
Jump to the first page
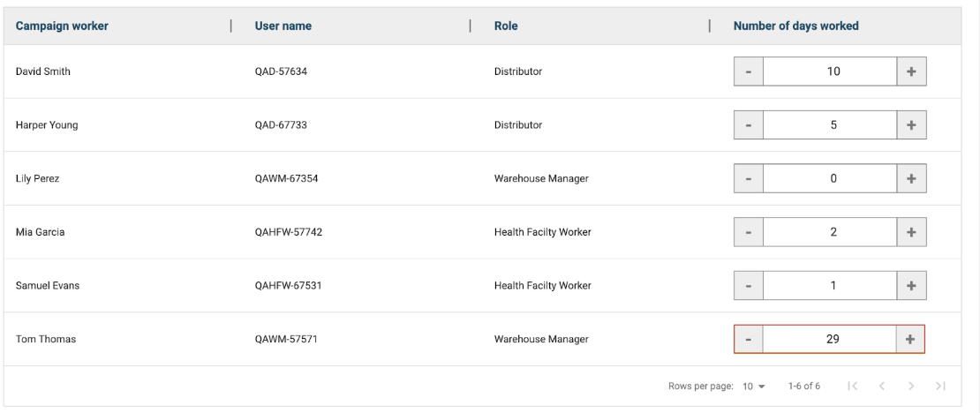852,387
